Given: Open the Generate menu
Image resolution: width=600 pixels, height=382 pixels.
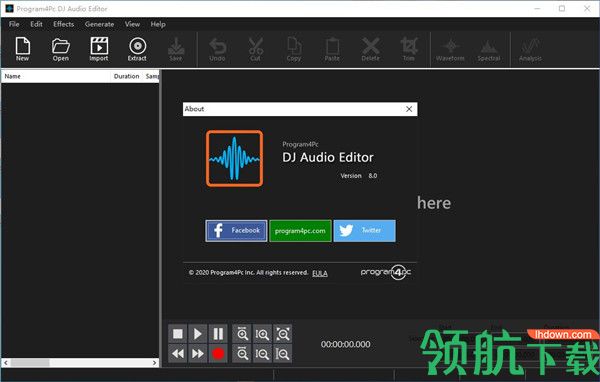Looking at the screenshot, I should (99, 24).
